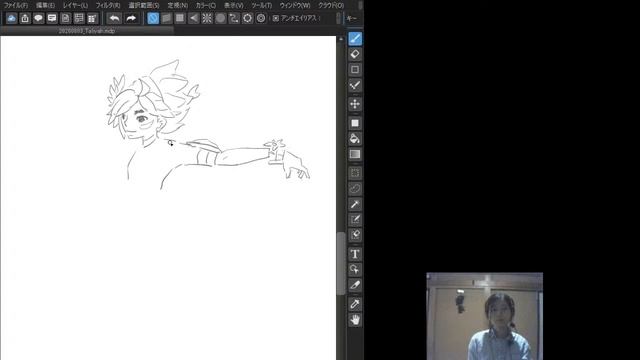Select the Magic Wand tool

355,204
